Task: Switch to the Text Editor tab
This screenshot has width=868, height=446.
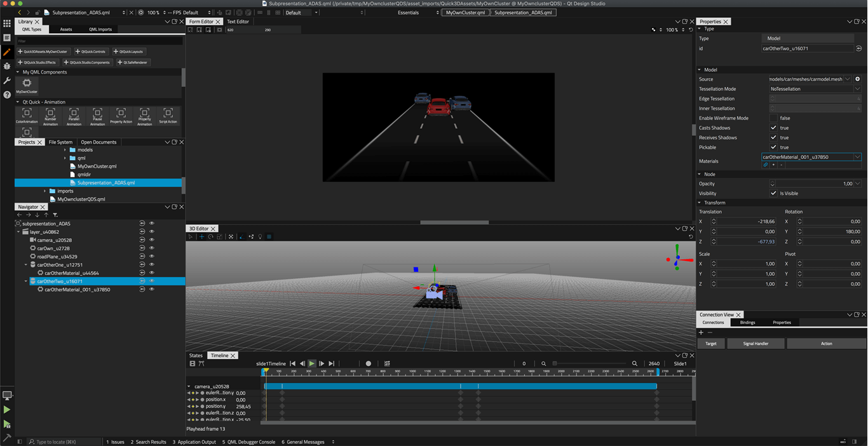Action: tap(238, 21)
